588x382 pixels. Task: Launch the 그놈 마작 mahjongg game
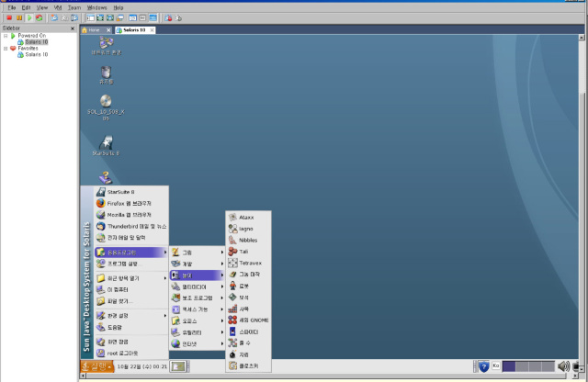(248, 275)
